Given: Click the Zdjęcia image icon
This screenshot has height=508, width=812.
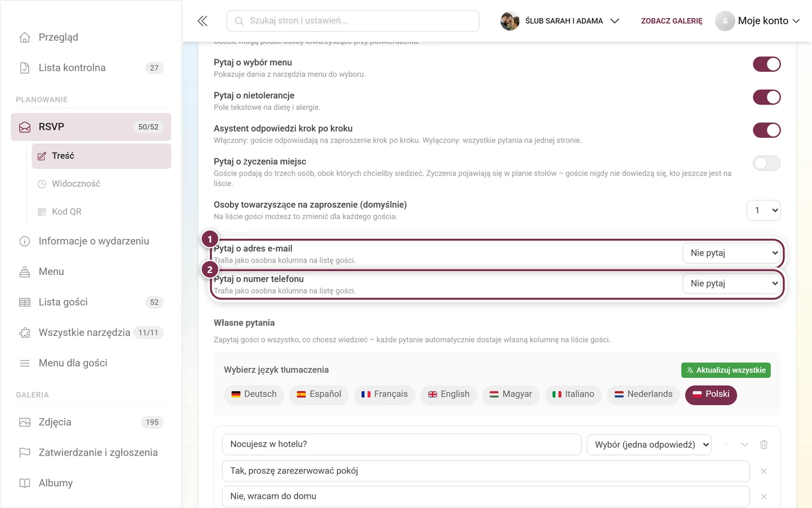Looking at the screenshot, I should [x=25, y=422].
